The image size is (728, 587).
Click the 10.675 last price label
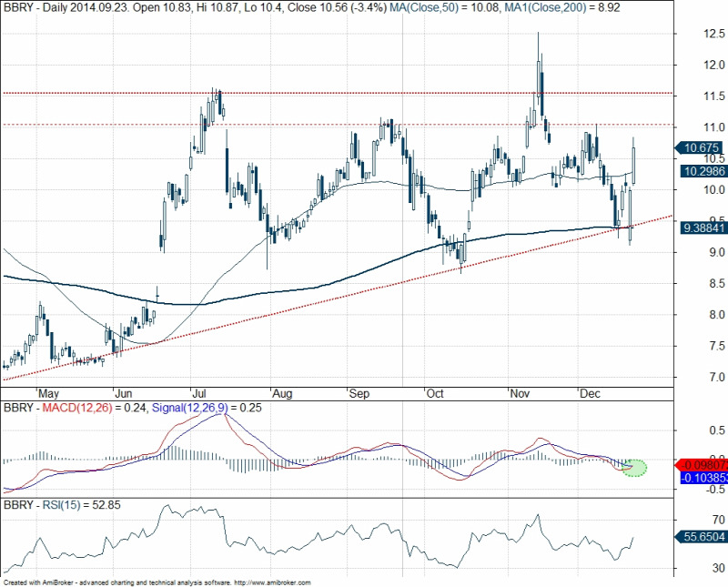point(701,148)
